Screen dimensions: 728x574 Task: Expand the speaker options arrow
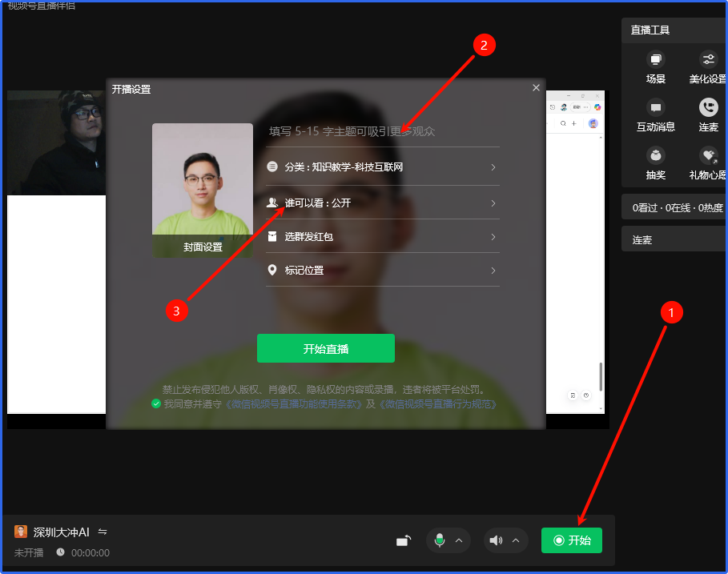pyautogui.click(x=516, y=540)
